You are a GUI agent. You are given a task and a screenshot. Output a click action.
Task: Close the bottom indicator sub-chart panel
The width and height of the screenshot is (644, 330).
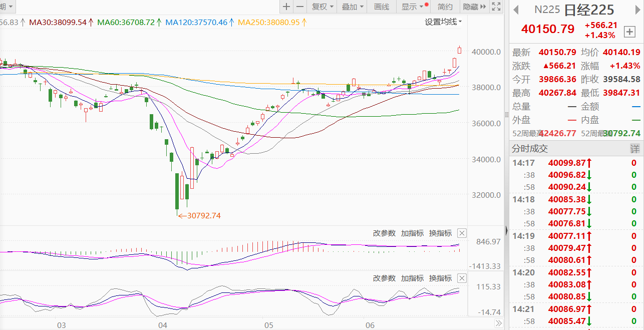462,278
